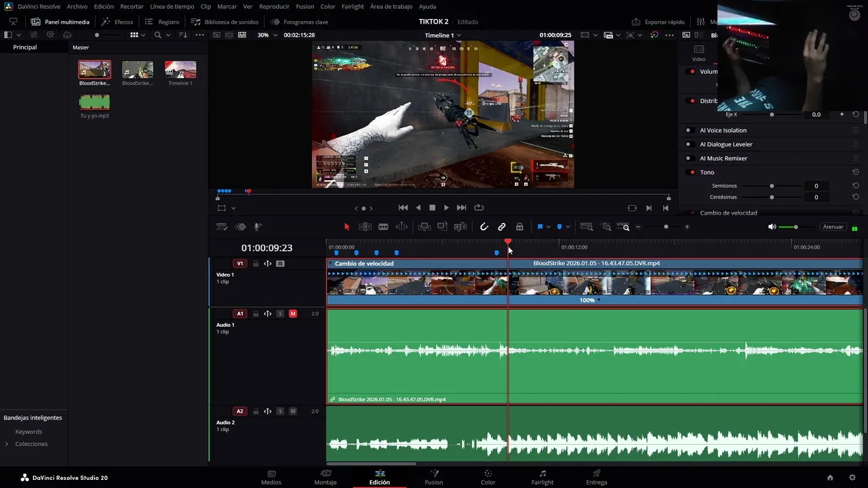Choose the Blade edit tool
This screenshot has height=488, width=868.
point(383,227)
